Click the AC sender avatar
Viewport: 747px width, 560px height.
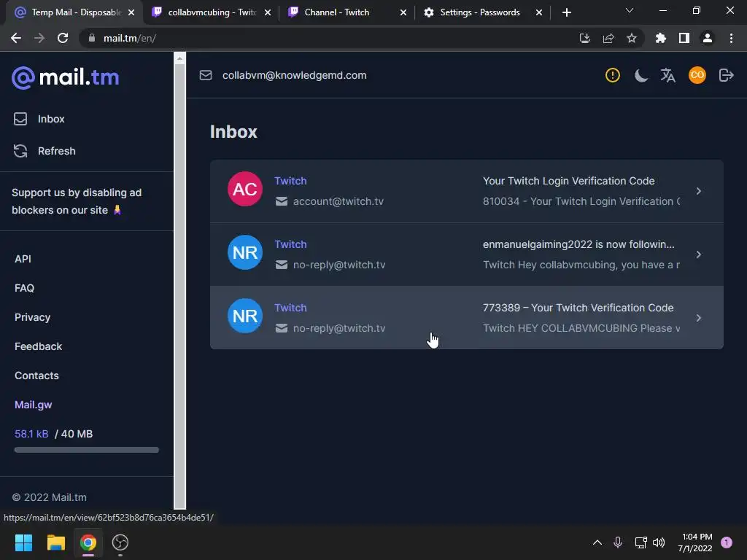(x=245, y=189)
